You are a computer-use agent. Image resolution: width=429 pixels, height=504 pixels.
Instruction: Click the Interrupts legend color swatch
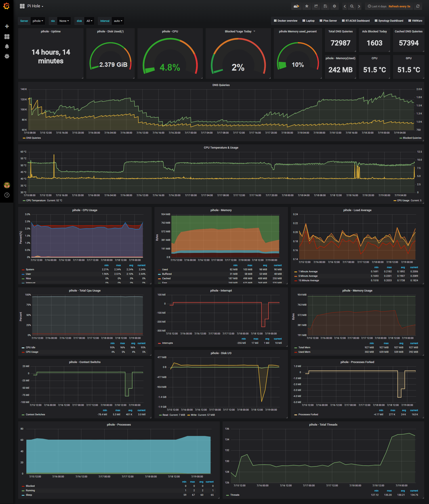[x=160, y=343]
